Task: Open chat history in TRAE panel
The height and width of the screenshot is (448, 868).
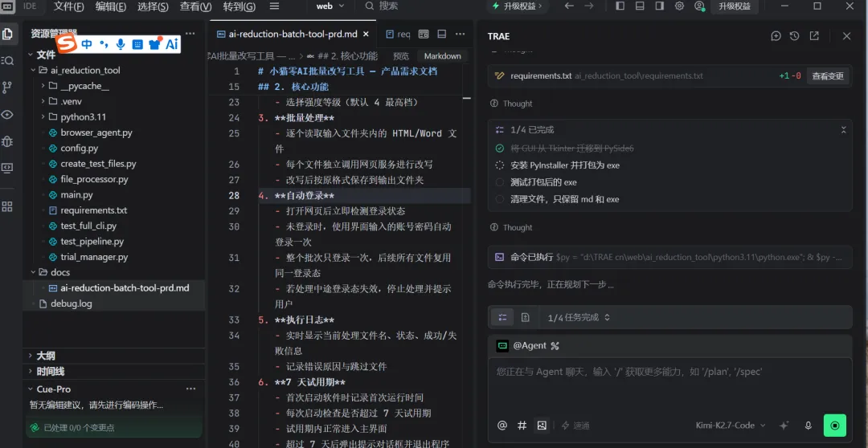Action: pos(794,36)
